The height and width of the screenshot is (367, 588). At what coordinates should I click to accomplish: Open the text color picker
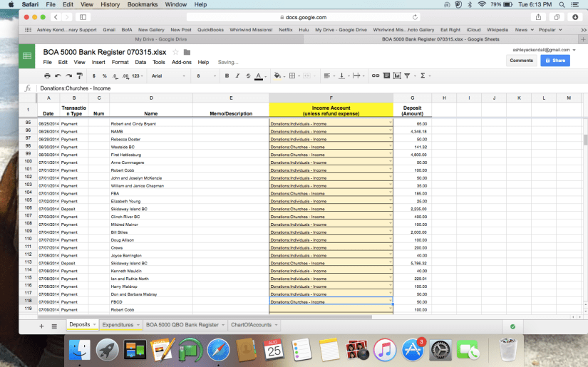pyautogui.click(x=257, y=76)
